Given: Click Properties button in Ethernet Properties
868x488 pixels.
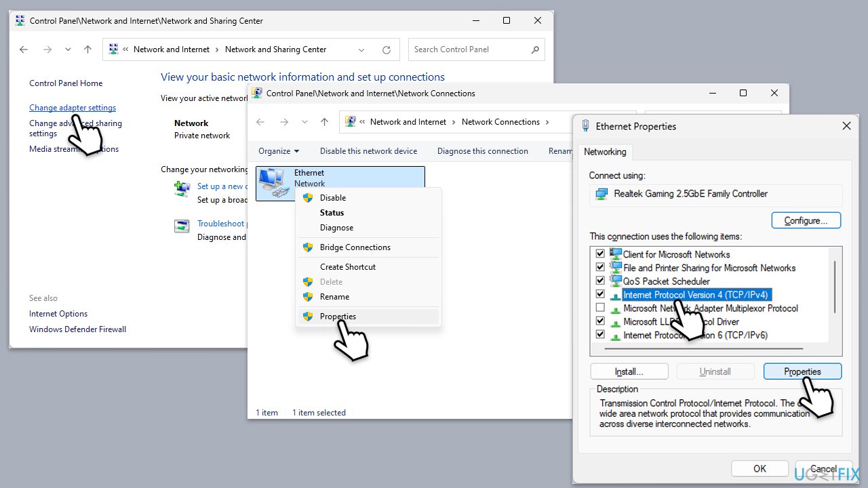Looking at the screenshot, I should [x=802, y=371].
